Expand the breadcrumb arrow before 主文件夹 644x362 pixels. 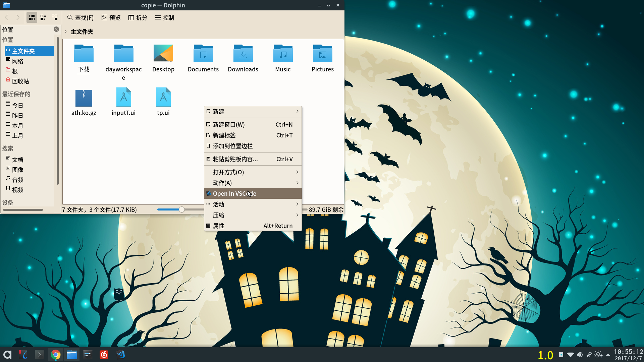tap(66, 32)
